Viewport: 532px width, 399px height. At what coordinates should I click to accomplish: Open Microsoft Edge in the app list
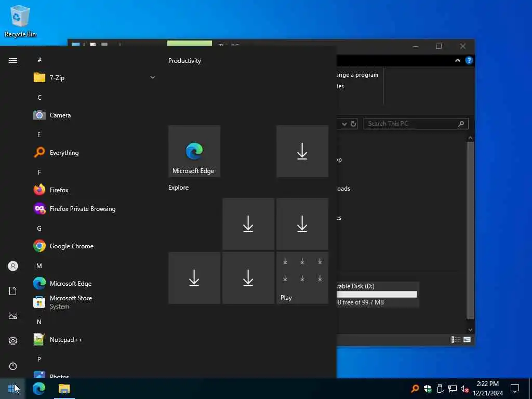pos(95,283)
